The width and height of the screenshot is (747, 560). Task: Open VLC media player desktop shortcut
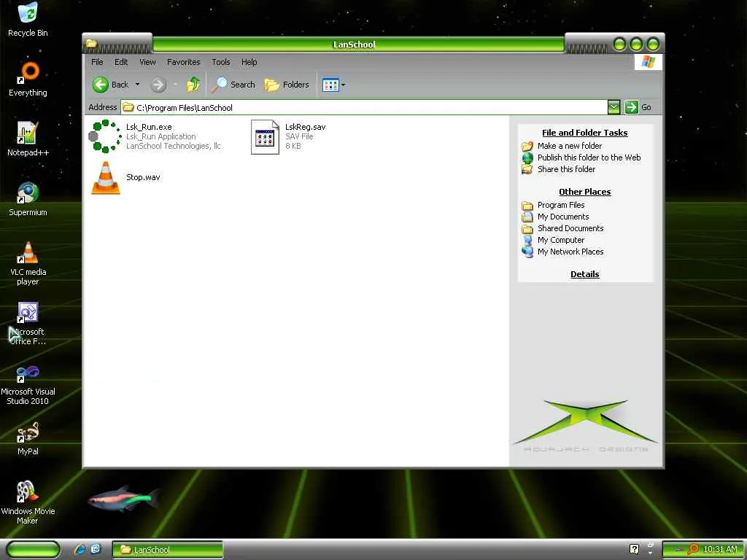28,263
